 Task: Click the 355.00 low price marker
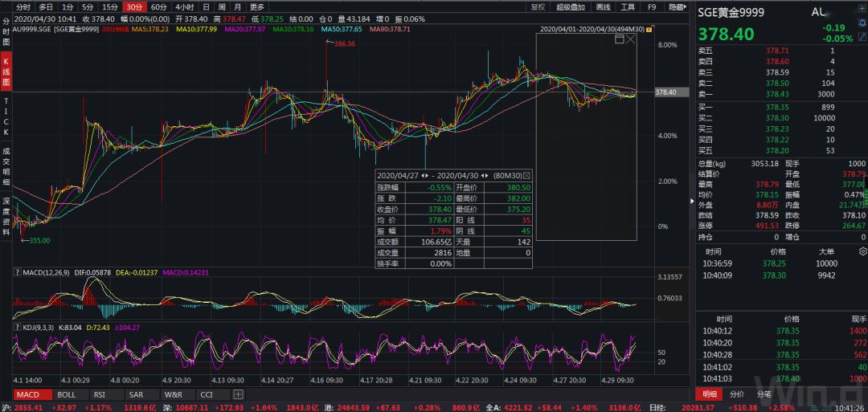click(x=40, y=240)
